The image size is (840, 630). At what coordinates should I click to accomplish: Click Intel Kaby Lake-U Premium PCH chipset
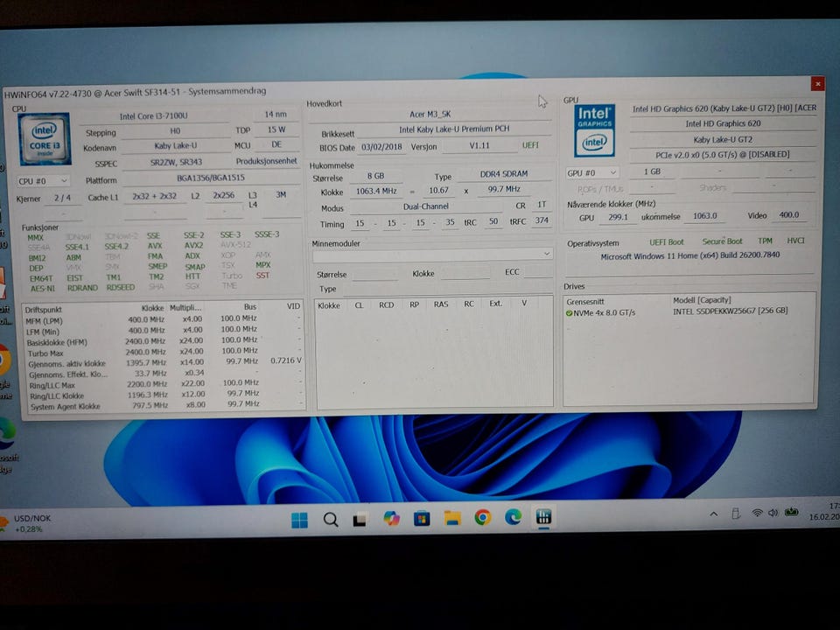[454, 129]
